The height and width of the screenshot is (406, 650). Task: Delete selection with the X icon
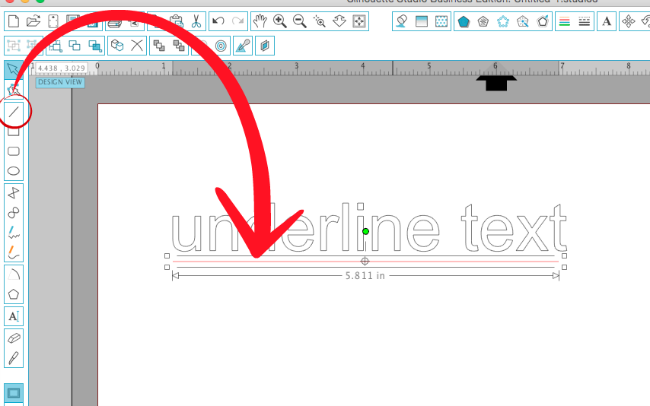(137, 45)
